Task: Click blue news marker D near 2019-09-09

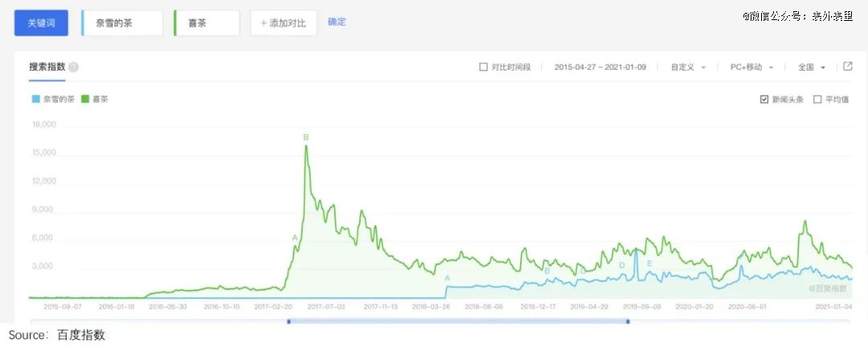Action: tap(621, 265)
